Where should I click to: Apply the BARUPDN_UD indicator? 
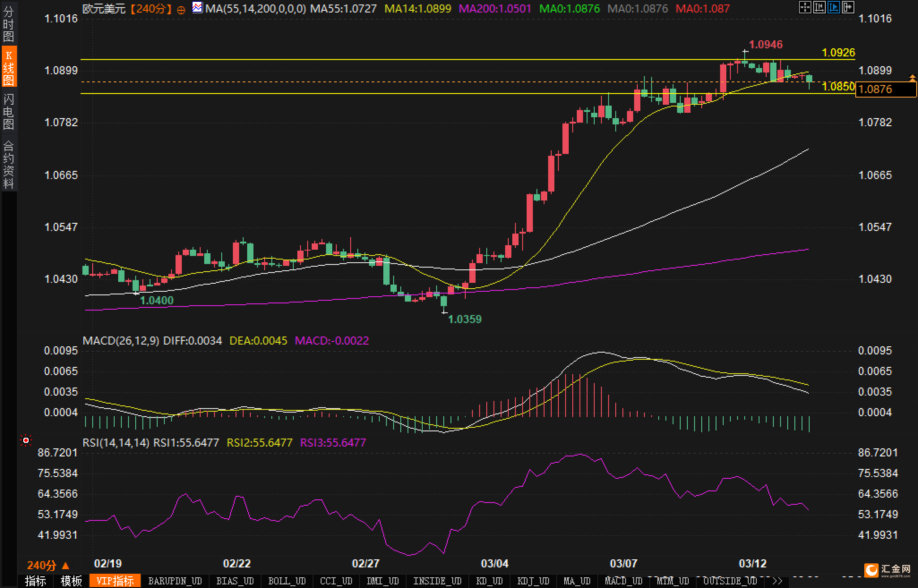[x=175, y=581]
